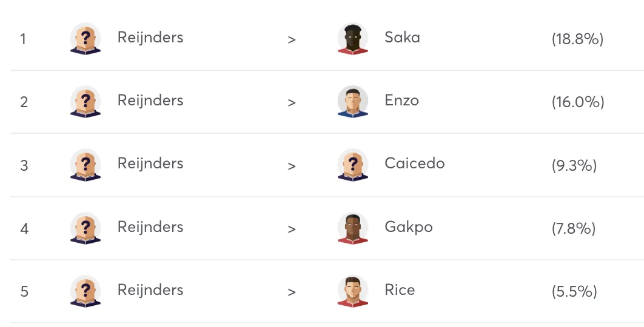Click Reijnders avatar in row 3

[86, 165]
